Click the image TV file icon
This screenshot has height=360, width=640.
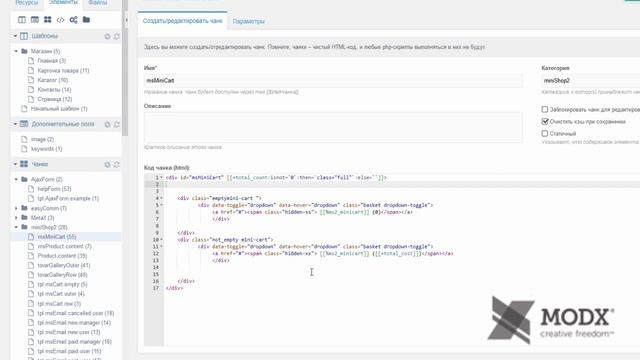pos(24,139)
